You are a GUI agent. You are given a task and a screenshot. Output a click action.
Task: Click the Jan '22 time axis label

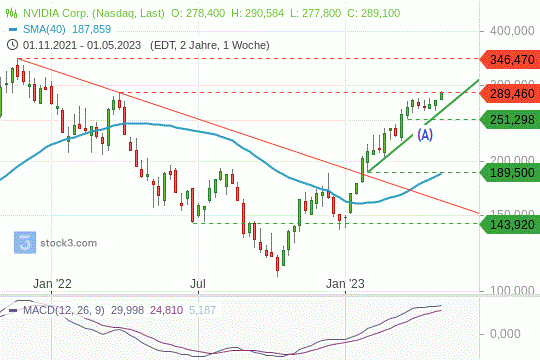(x=52, y=284)
